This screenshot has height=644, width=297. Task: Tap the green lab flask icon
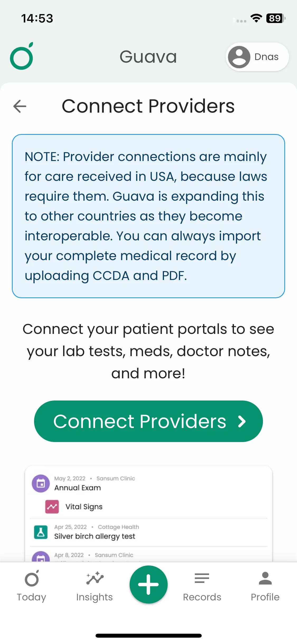point(41,532)
